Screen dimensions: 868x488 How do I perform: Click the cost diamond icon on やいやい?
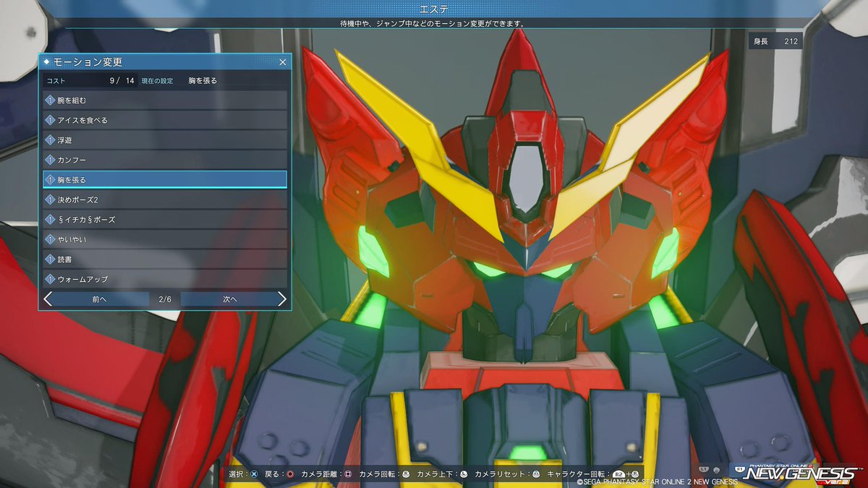51,239
